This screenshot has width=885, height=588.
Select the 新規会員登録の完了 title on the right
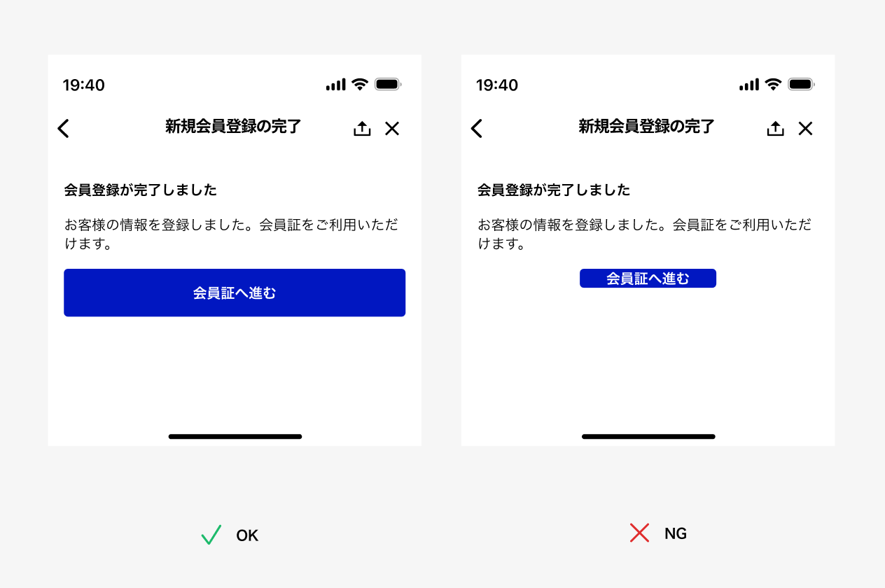(x=647, y=127)
